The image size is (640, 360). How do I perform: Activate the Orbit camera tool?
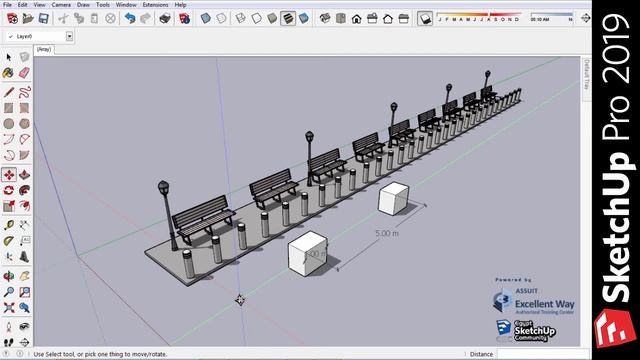point(9,276)
